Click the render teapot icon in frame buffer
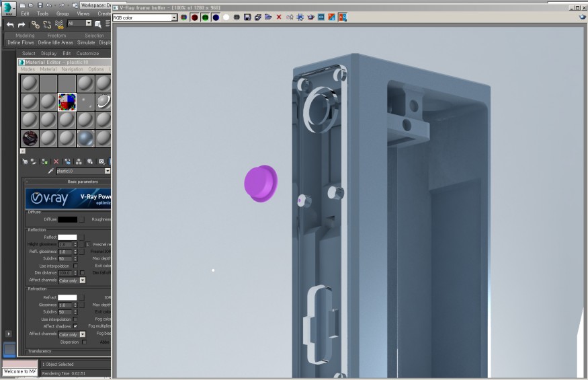The height and width of the screenshot is (380, 588). [310, 17]
